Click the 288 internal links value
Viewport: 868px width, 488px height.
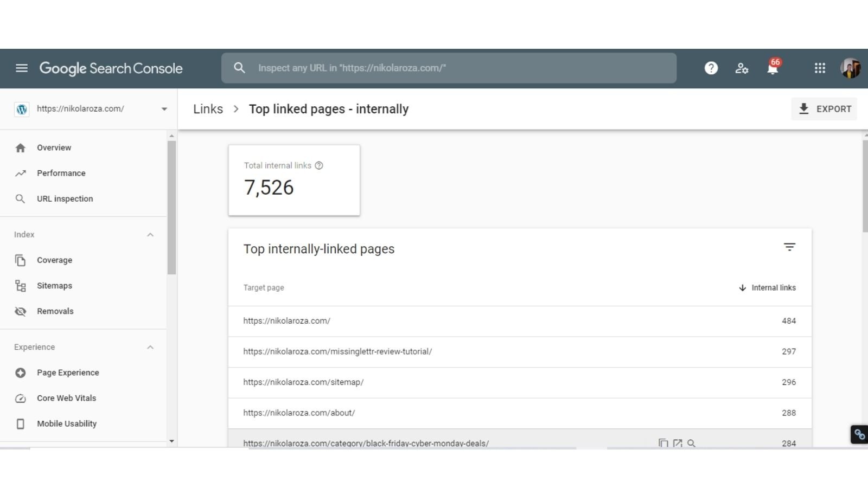click(789, 413)
